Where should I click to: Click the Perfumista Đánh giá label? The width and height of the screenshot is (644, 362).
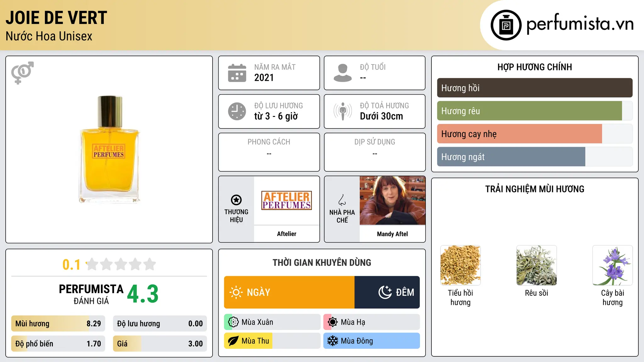91,294
